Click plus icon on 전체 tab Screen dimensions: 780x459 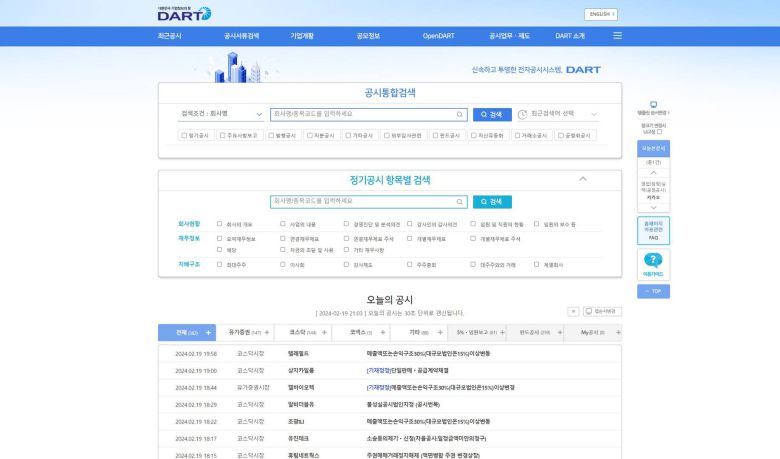pyautogui.click(x=208, y=333)
